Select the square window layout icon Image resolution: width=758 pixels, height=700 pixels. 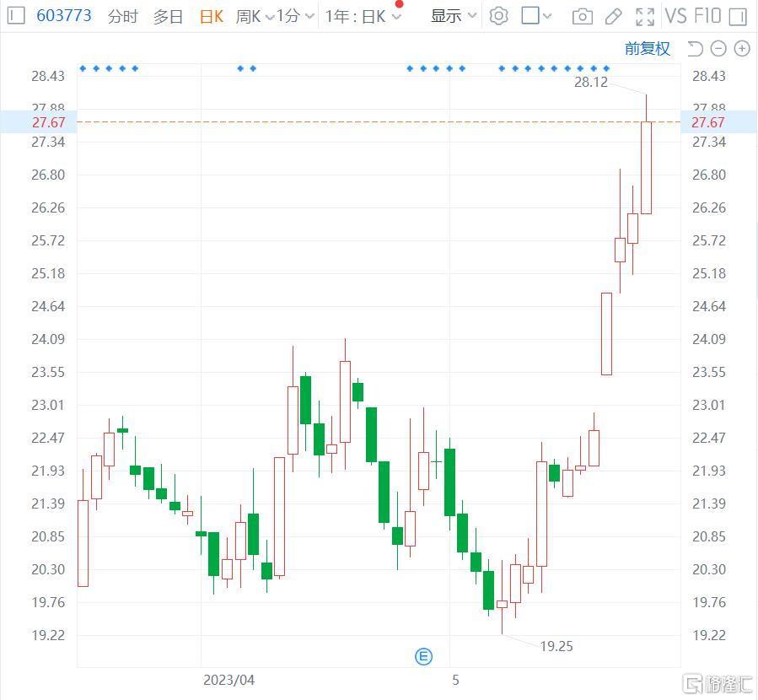pyautogui.click(x=530, y=15)
